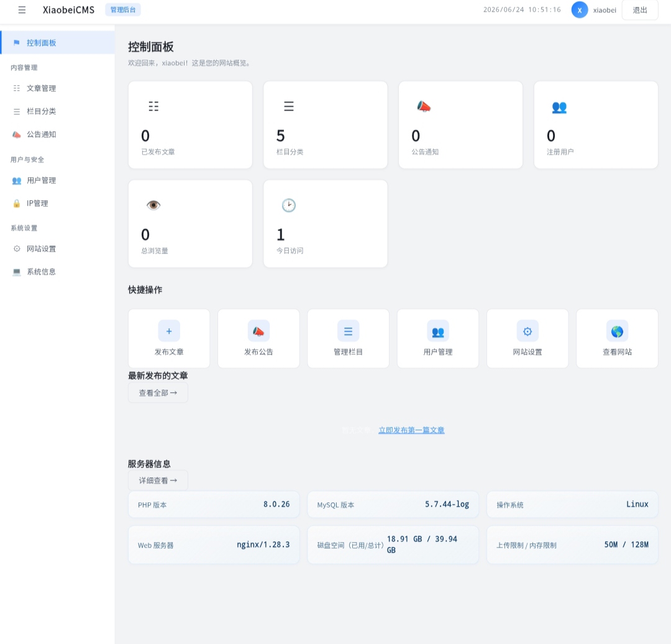Viewport: 671px width, 644px height.
Task: Click the gear icon for 网站设置 shortcut
Action: (527, 331)
